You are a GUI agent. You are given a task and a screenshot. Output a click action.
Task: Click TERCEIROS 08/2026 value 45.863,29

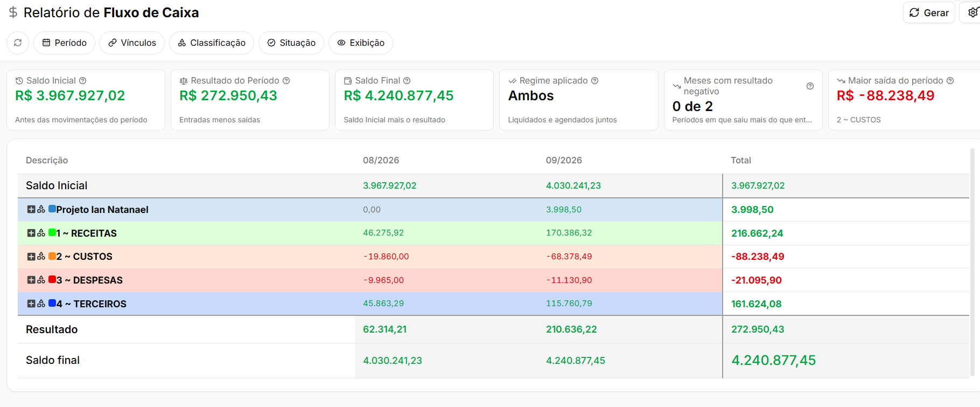click(383, 303)
